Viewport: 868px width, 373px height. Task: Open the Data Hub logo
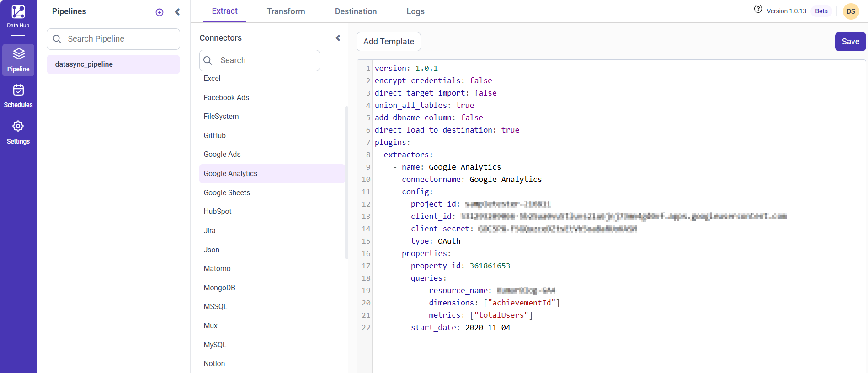tap(18, 16)
